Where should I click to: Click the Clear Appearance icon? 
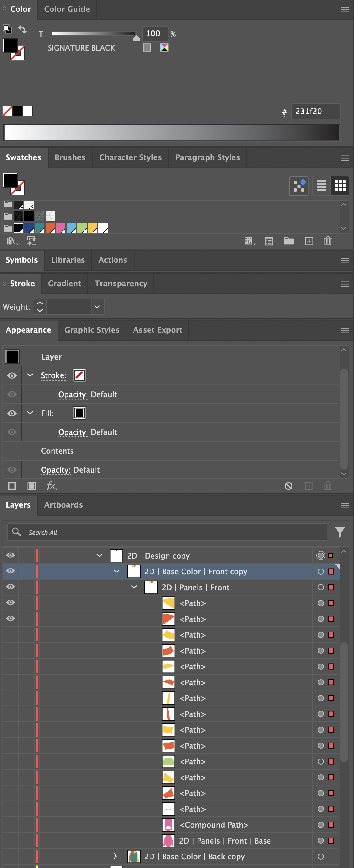(x=288, y=486)
